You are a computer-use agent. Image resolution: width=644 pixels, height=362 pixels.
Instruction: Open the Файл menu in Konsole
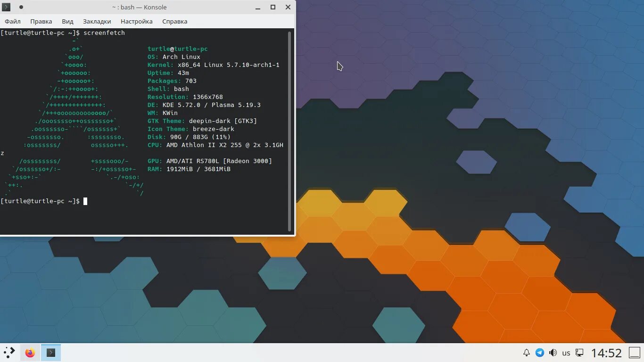coord(13,21)
